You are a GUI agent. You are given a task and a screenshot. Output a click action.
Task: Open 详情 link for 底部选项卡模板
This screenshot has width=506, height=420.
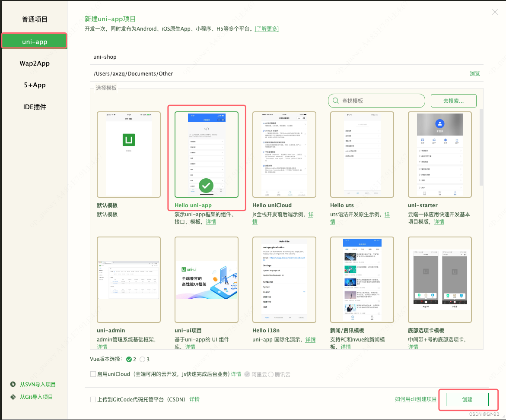tap(413, 347)
